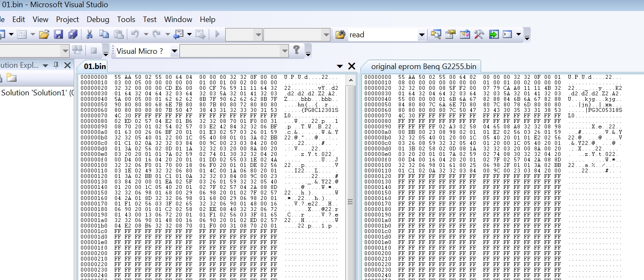Image resolution: width=644 pixels, height=280 pixels.
Task: Expand the other windows dropdown after Command Window
Action: (518, 34)
